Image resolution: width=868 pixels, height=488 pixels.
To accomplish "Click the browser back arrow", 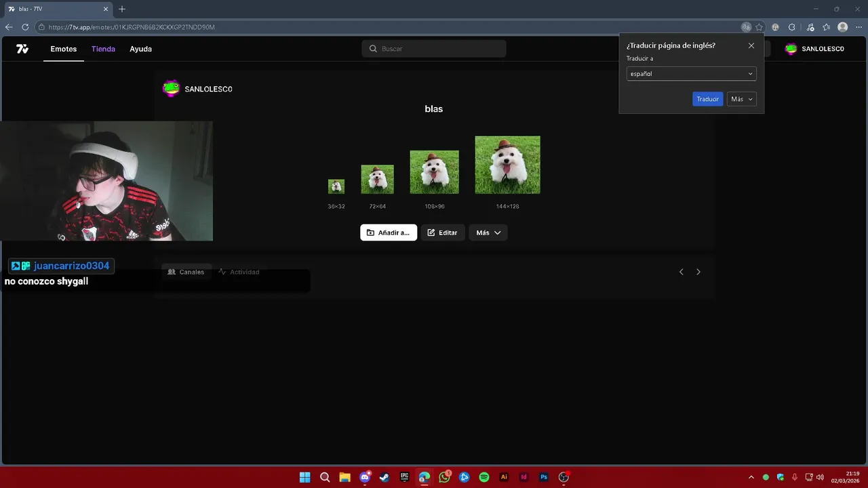I will click(9, 27).
